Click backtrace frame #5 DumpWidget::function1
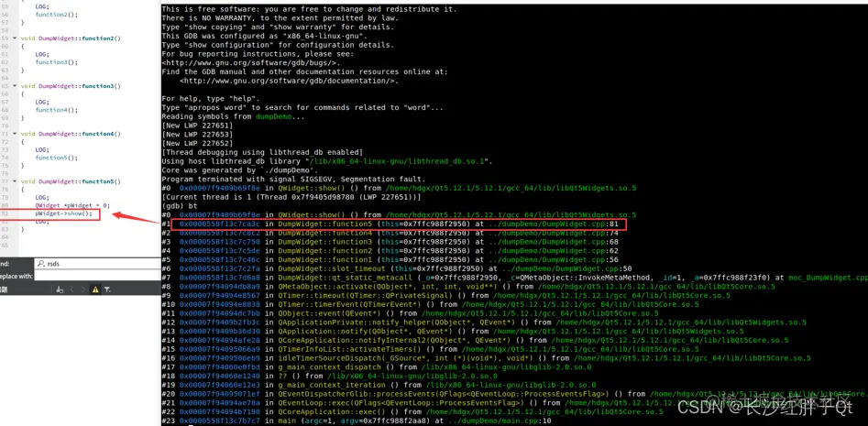 [x=390, y=259]
